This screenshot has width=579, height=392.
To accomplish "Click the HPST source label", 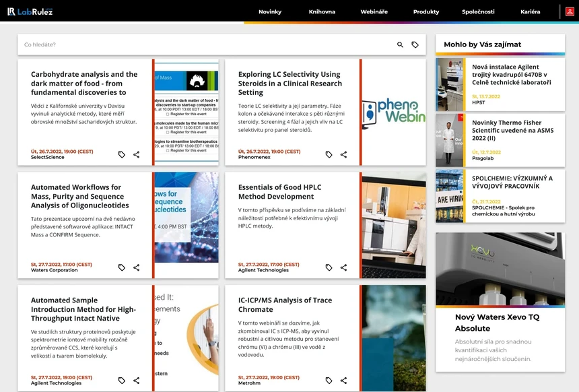I will (x=478, y=102).
